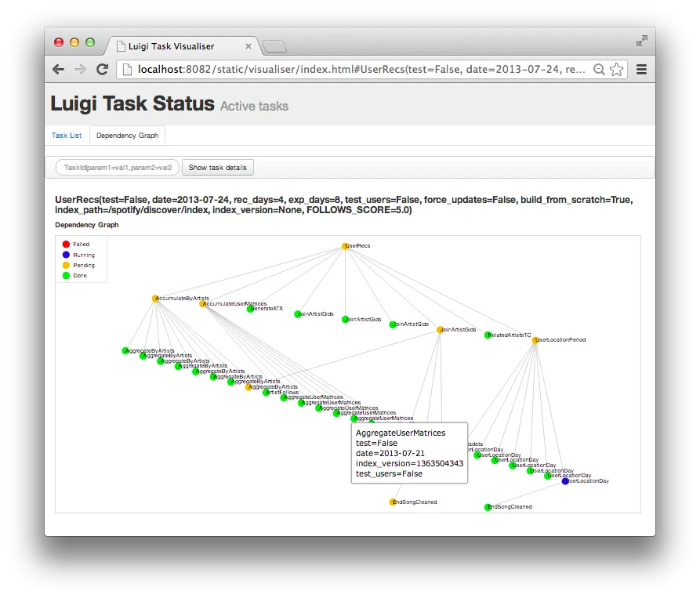Screen dimensions: 700x598
Task: Select the yellow EndSongCleaned node
Action: (393, 502)
